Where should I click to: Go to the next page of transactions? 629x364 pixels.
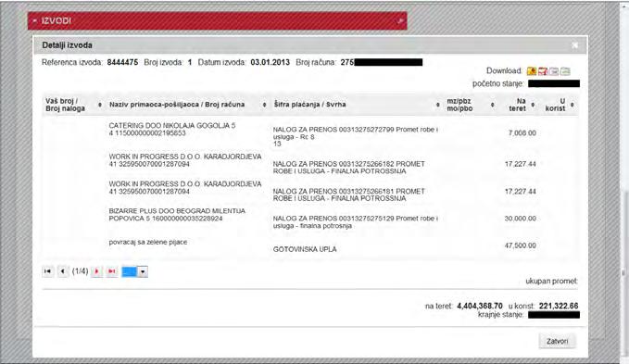[x=96, y=271]
